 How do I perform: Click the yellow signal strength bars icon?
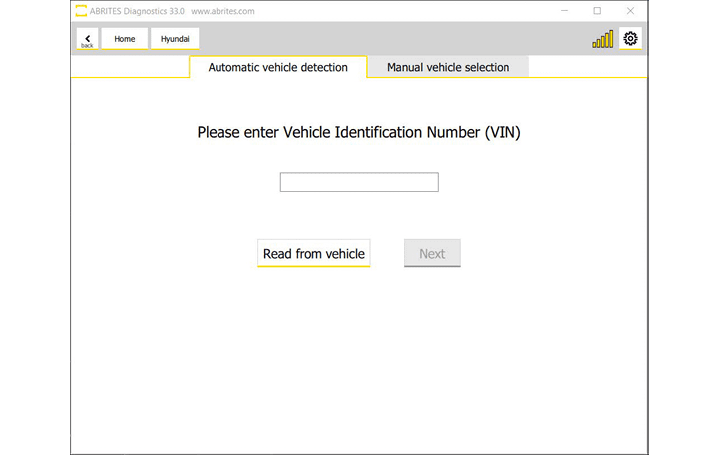click(602, 40)
